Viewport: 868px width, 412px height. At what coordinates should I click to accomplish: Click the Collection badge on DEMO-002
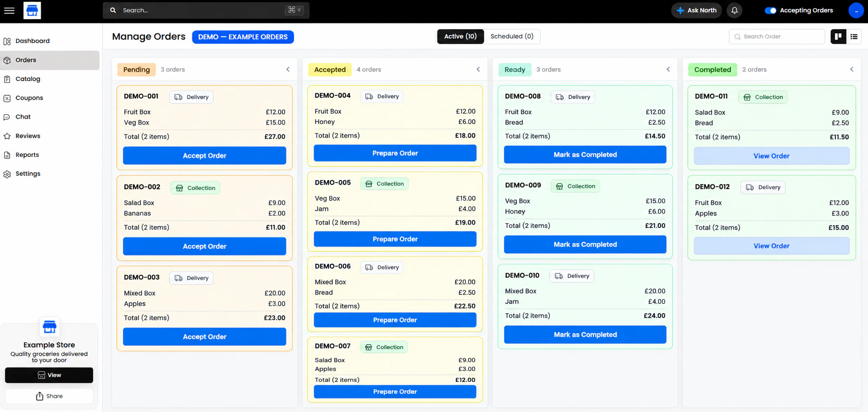tap(195, 188)
